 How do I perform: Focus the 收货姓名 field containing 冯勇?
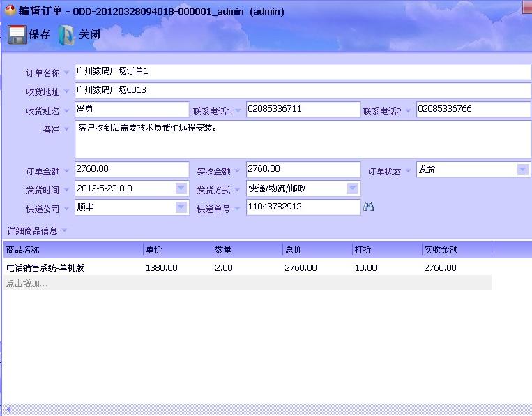click(x=132, y=110)
